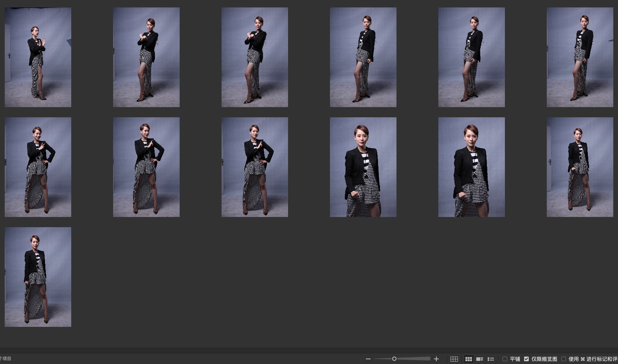Image resolution: width=618 pixels, height=364 pixels.
Task: Select the second photo in the second row
Action: [x=146, y=167]
